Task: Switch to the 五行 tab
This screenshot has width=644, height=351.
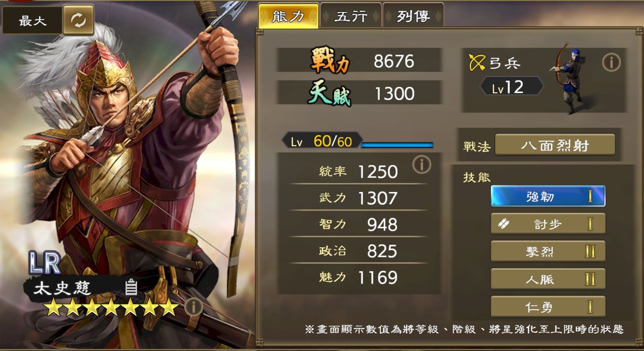Action: point(351,16)
